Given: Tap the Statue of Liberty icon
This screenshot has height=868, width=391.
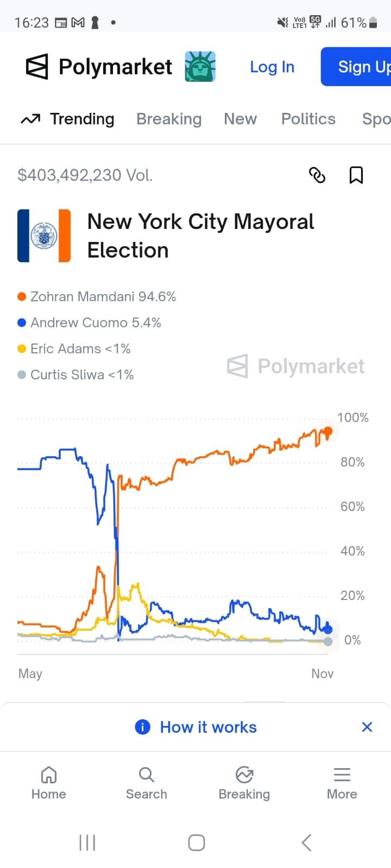Looking at the screenshot, I should pos(200,67).
